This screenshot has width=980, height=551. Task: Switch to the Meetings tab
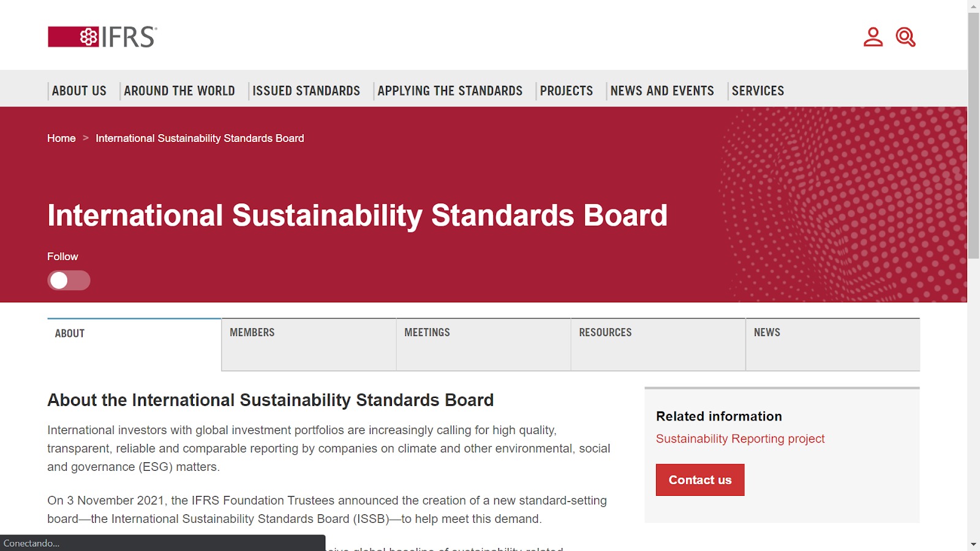click(484, 345)
